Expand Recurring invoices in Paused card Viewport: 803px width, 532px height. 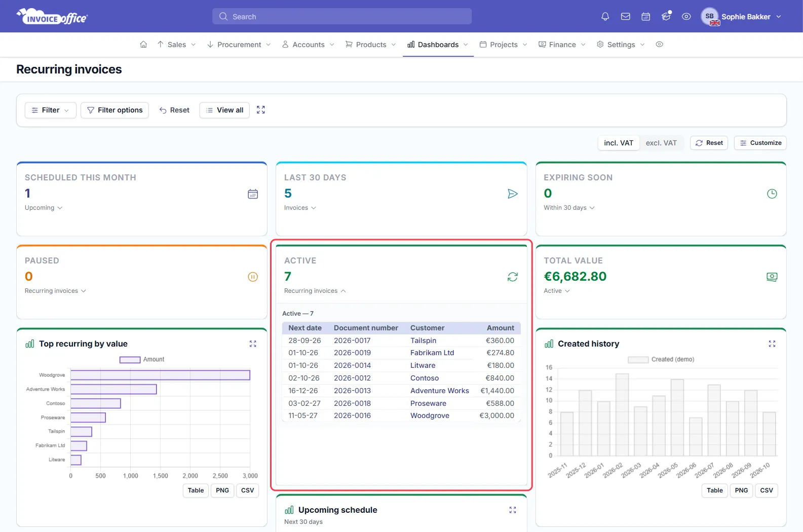tap(55, 291)
